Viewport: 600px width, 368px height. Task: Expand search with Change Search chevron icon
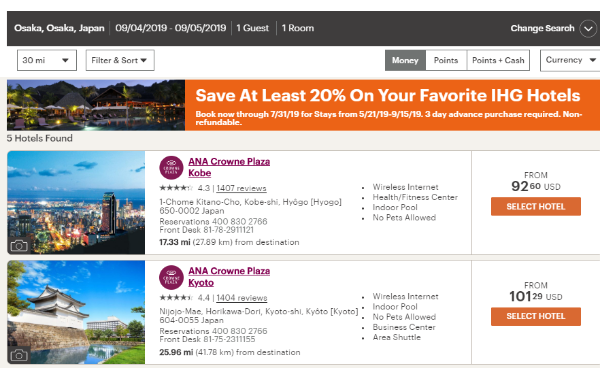click(x=587, y=29)
